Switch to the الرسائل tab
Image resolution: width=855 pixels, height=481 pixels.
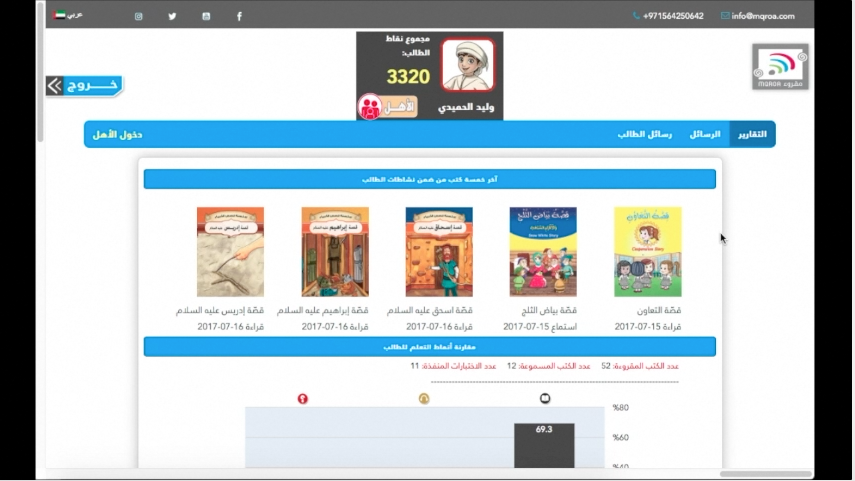[705, 134]
